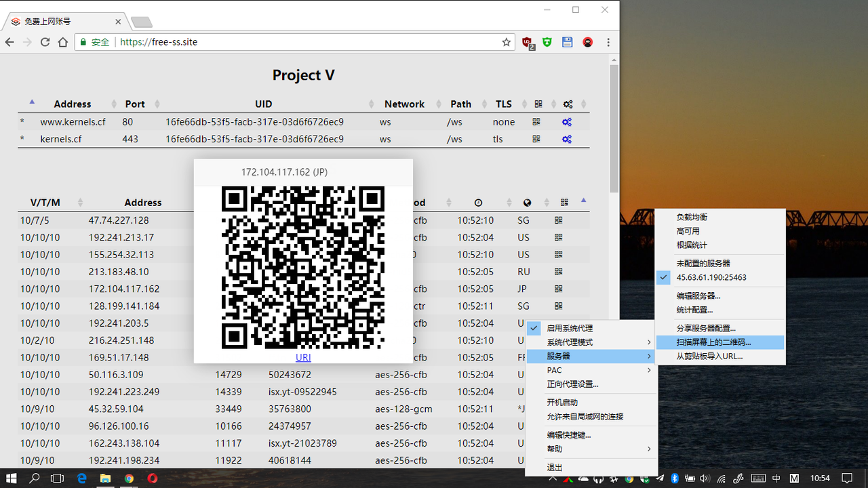Sort lower table by V/T/M column

point(45,203)
